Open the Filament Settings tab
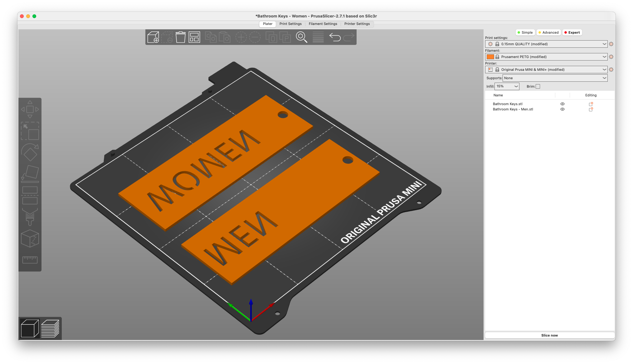 click(x=323, y=24)
